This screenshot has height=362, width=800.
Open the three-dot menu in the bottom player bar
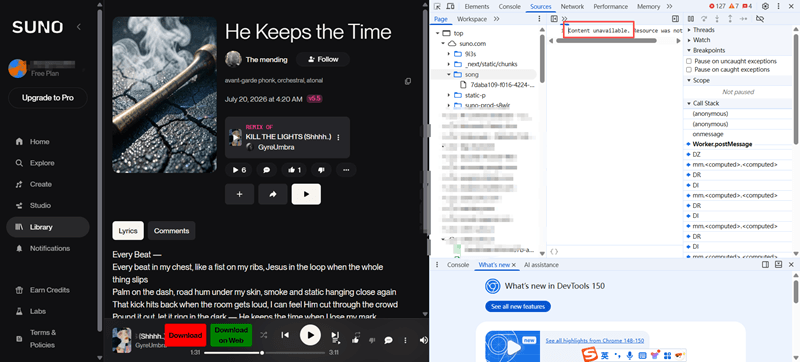[405, 340]
